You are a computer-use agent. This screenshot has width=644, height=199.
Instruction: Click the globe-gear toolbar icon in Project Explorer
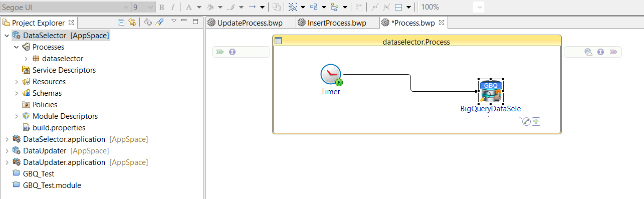[148, 22]
